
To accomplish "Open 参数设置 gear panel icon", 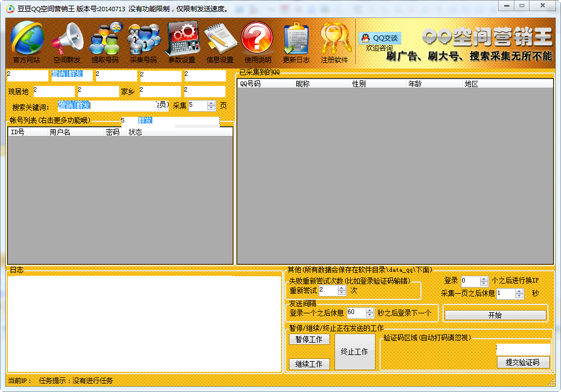I will [182, 43].
